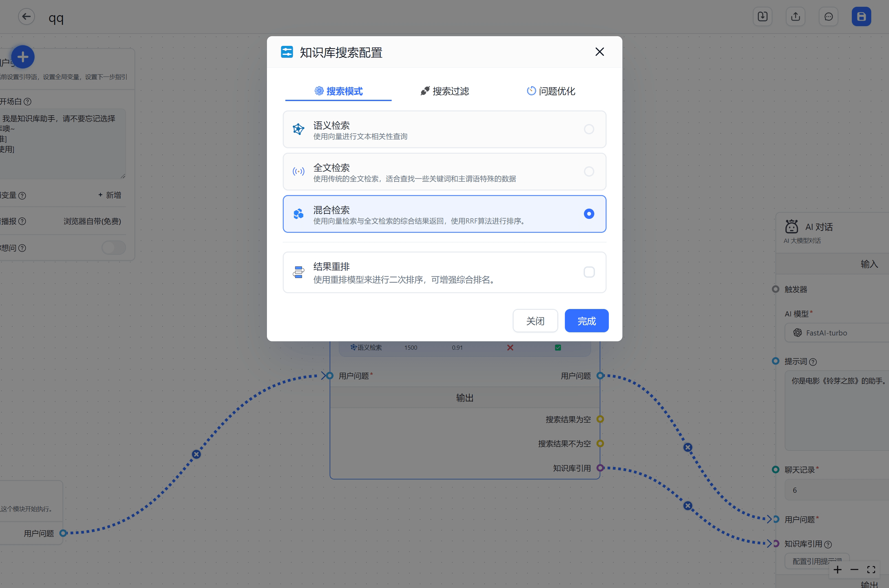Switch to the 问题优化 tab

551,91
